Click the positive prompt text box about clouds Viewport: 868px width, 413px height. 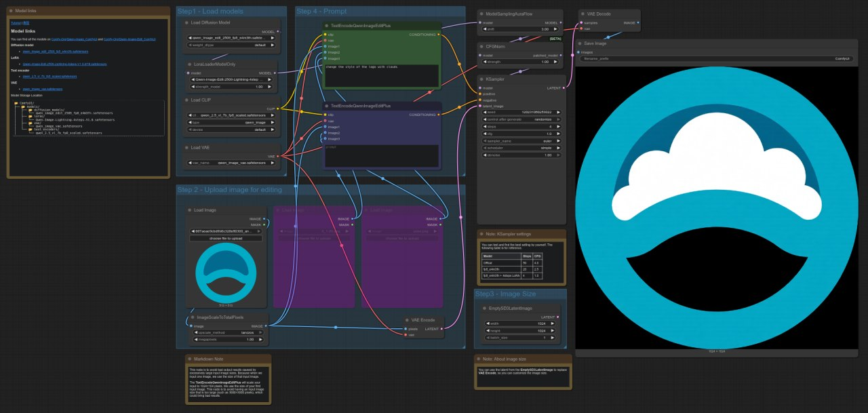click(x=382, y=75)
